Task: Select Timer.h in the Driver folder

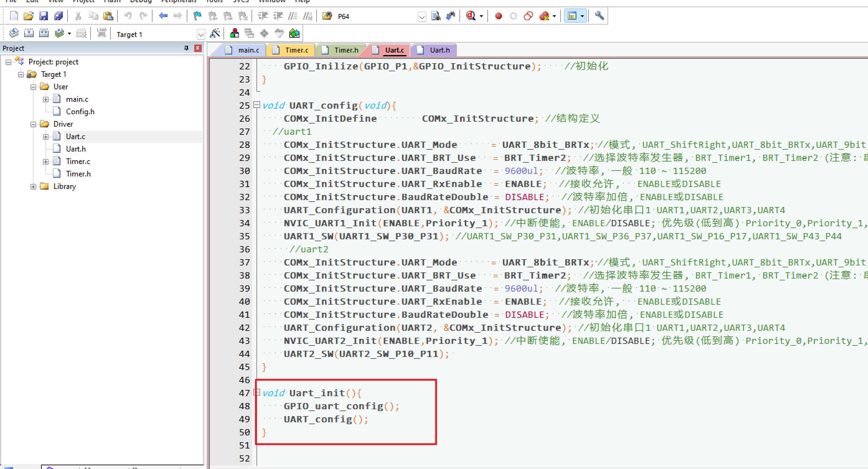Action: pos(78,174)
